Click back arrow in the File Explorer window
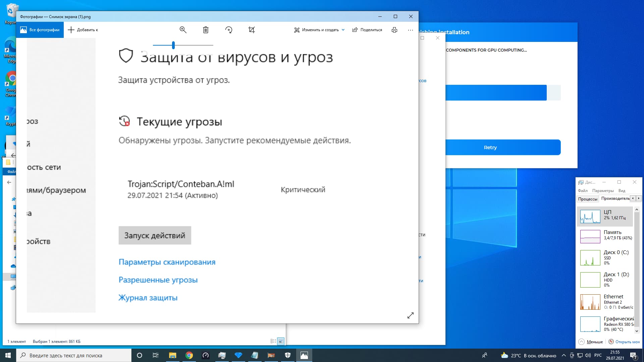The height and width of the screenshot is (362, 644). pos(9,182)
